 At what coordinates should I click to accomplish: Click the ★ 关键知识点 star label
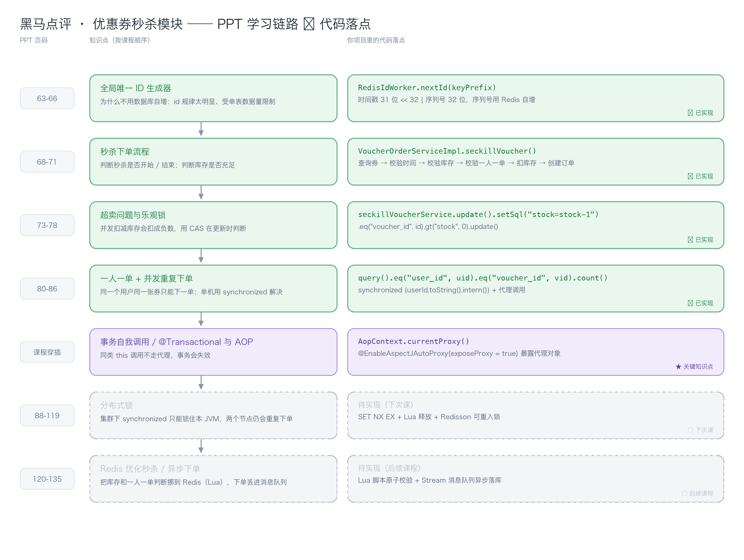tap(694, 366)
